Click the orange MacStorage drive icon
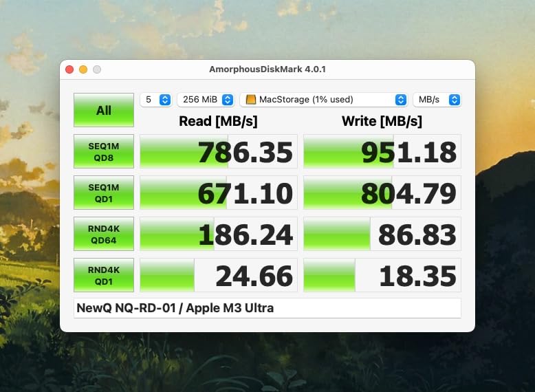535x392 pixels. [251, 100]
